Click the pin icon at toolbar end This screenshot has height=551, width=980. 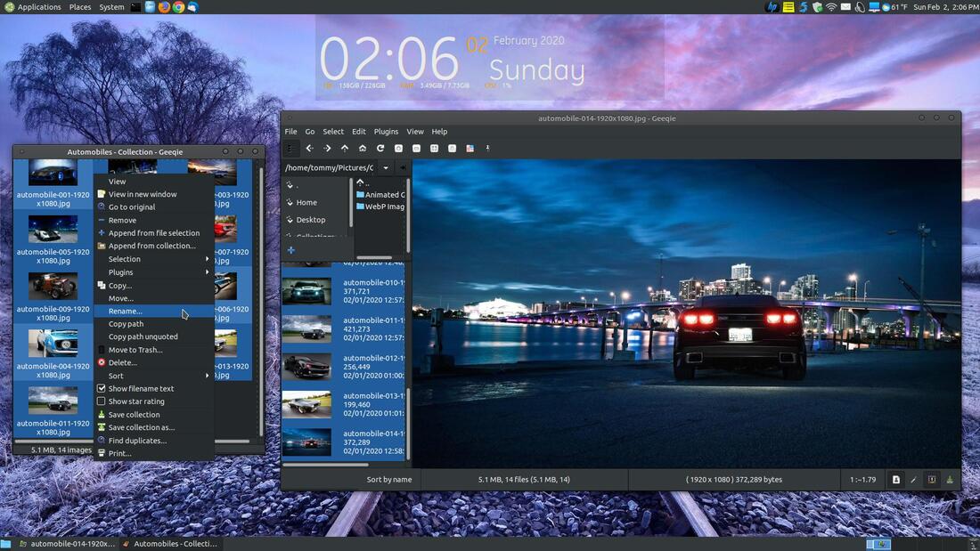487,149
